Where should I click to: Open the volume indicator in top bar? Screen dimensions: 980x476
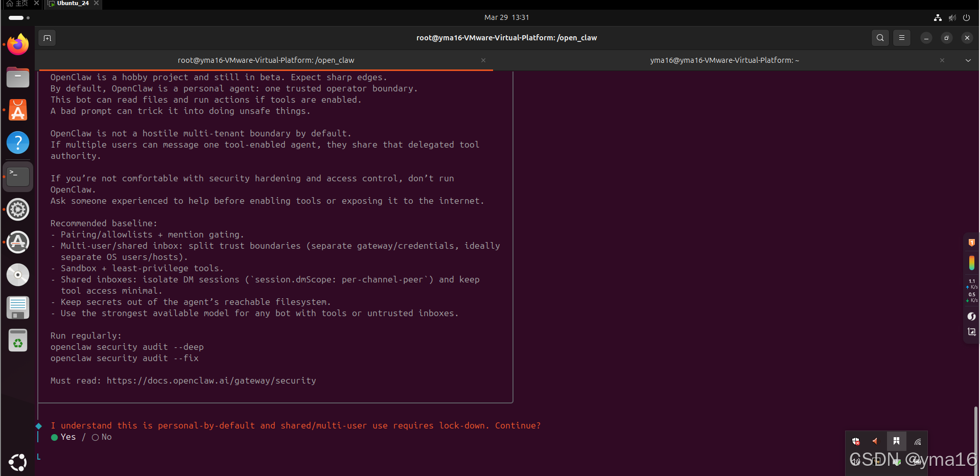[952, 17]
